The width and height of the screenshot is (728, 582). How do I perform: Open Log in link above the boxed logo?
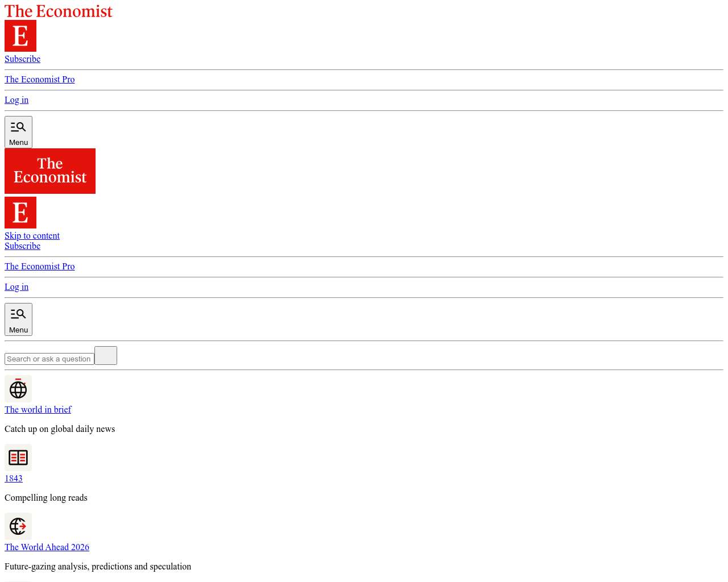[16, 100]
